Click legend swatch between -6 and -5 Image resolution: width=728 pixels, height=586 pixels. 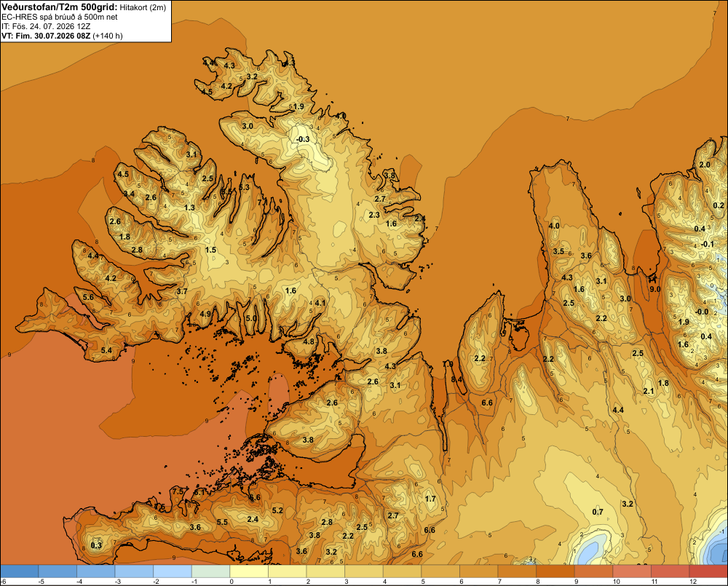(20, 571)
